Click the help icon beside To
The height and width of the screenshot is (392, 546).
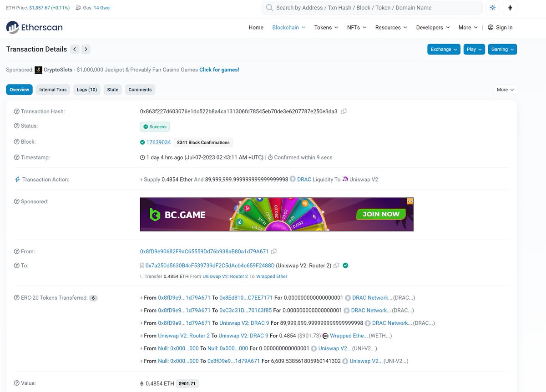tap(17, 266)
